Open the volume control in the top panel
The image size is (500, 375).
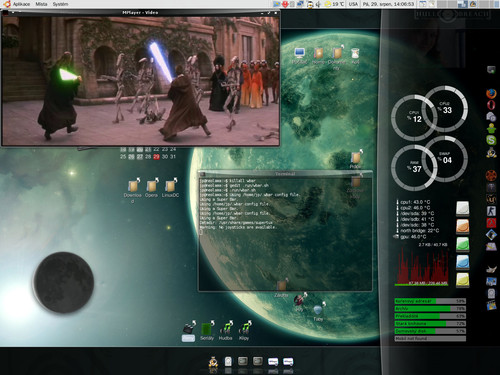point(318,4)
